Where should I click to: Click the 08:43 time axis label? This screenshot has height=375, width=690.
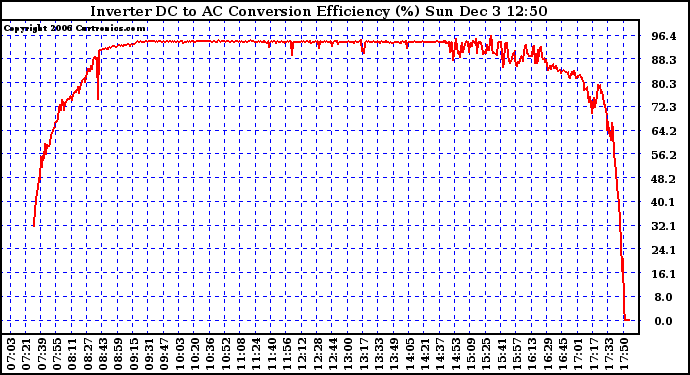(103, 354)
